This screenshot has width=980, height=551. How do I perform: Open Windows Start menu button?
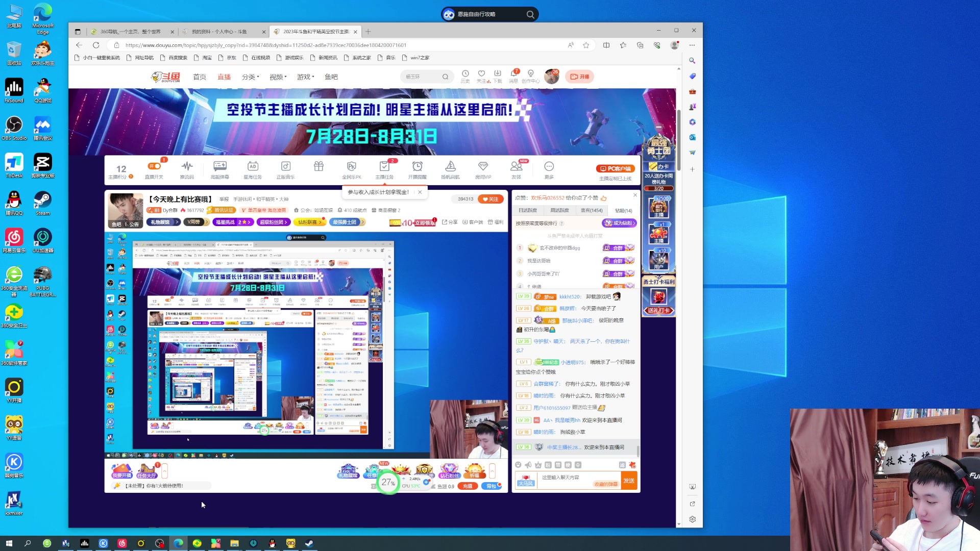[x=9, y=543]
